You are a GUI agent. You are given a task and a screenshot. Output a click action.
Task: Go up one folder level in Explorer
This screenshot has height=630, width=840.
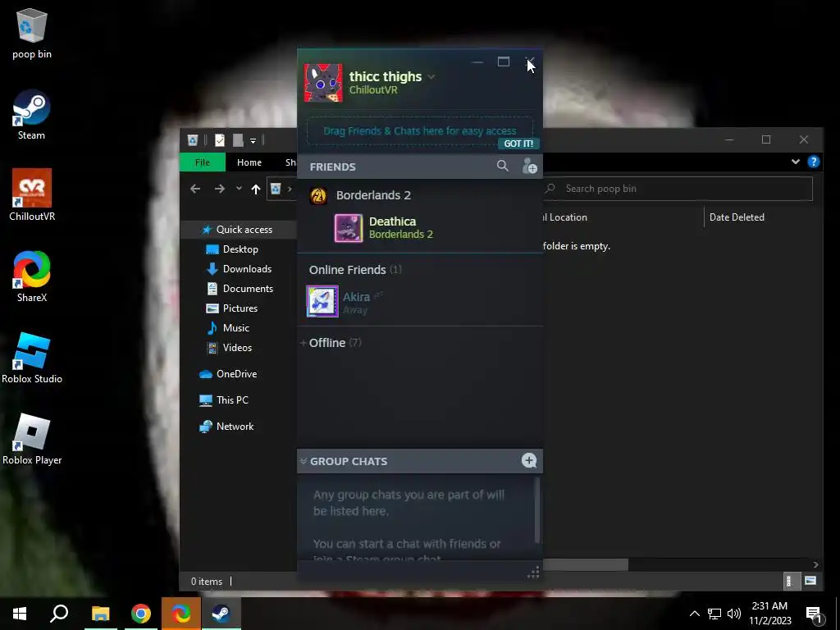pos(256,189)
